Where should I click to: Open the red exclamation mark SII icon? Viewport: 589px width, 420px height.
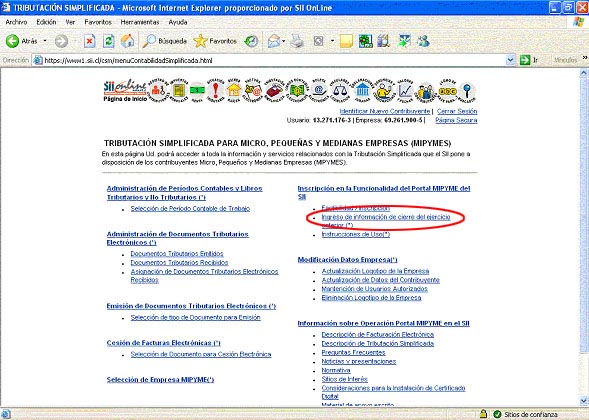(x=216, y=91)
